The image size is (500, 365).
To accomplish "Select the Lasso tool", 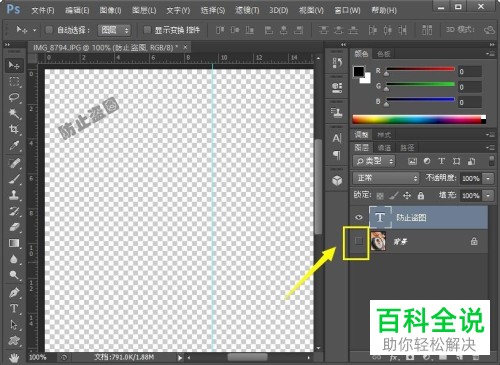I will [14, 97].
